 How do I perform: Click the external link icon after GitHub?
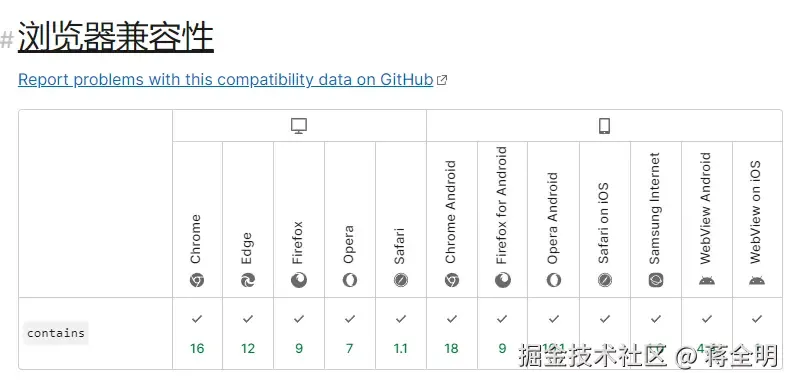click(x=442, y=80)
